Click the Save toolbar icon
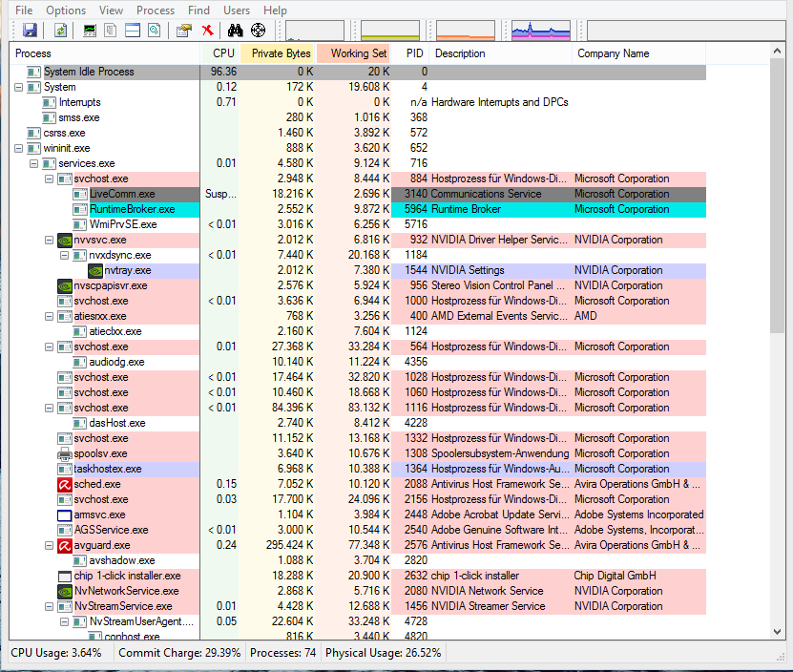The width and height of the screenshot is (793, 672). (30, 31)
